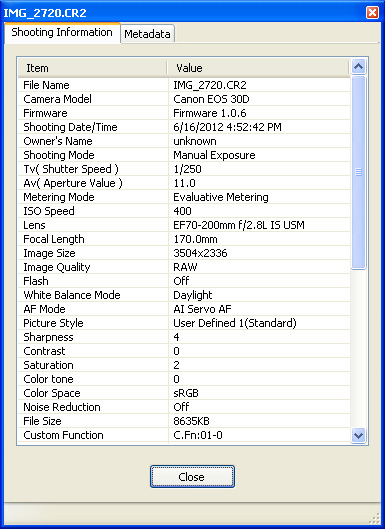Select the Focal Length row label
Image resolution: width=385 pixels, height=529 pixels.
pyautogui.click(x=54, y=239)
